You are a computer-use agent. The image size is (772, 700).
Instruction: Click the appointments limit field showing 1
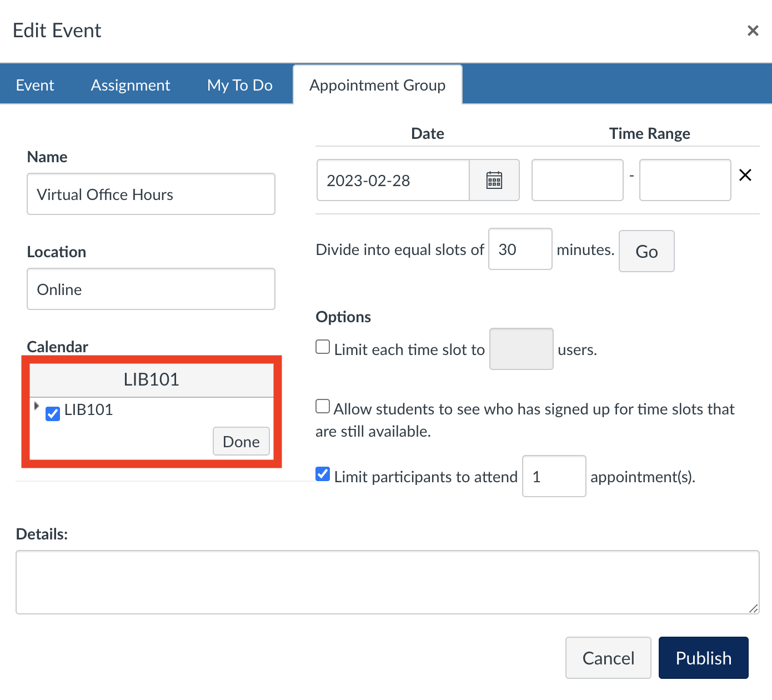pyautogui.click(x=554, y=476)
